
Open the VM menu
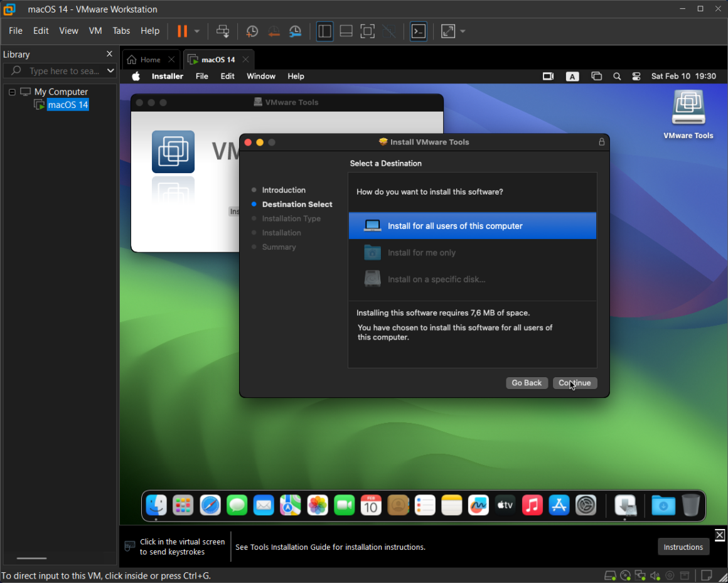click(95, 31)
